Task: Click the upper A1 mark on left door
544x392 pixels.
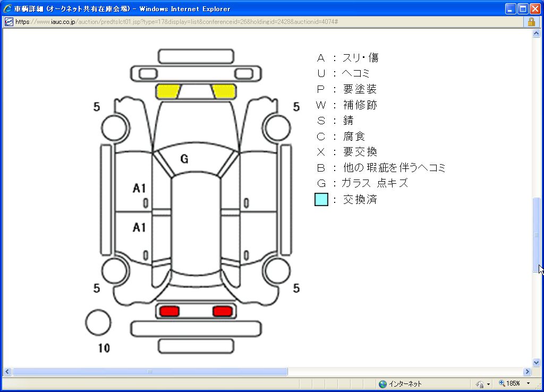Action: 139,188
